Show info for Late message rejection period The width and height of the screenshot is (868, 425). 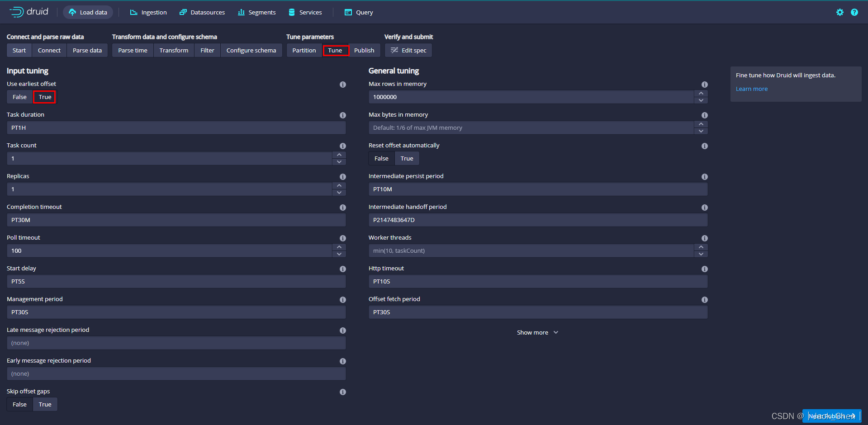coord(343,331)
